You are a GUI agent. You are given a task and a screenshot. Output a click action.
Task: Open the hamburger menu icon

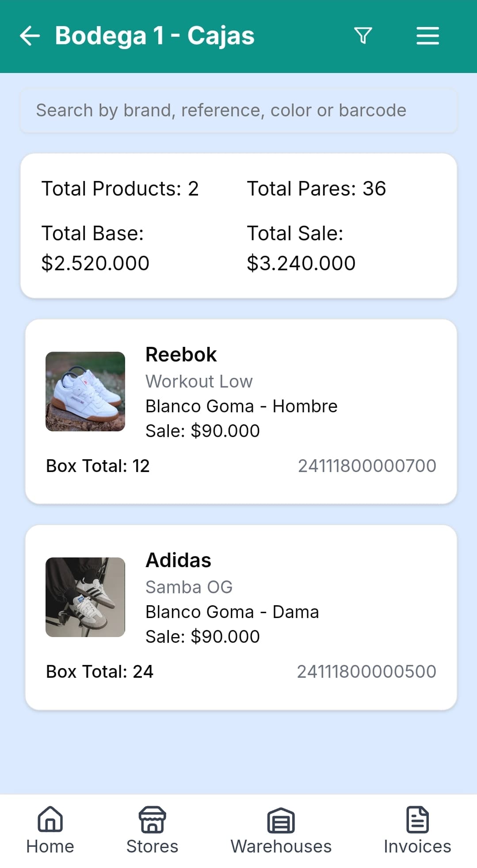coord(427,36)
